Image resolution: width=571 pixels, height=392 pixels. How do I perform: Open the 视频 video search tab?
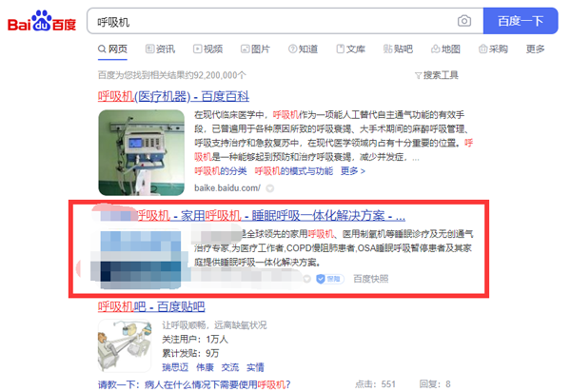pyautogui.click(x=207, y=49)
